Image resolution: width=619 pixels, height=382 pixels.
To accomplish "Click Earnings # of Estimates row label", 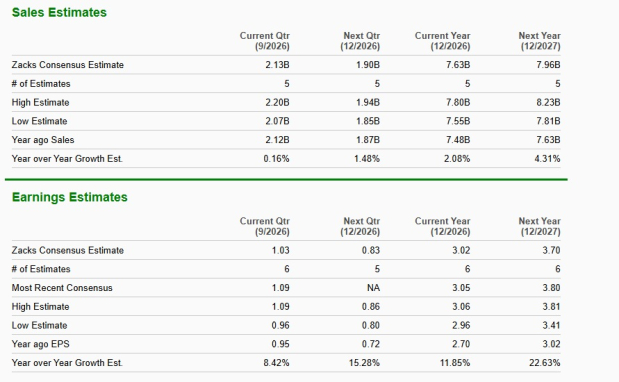I will (x=41, y=269).
